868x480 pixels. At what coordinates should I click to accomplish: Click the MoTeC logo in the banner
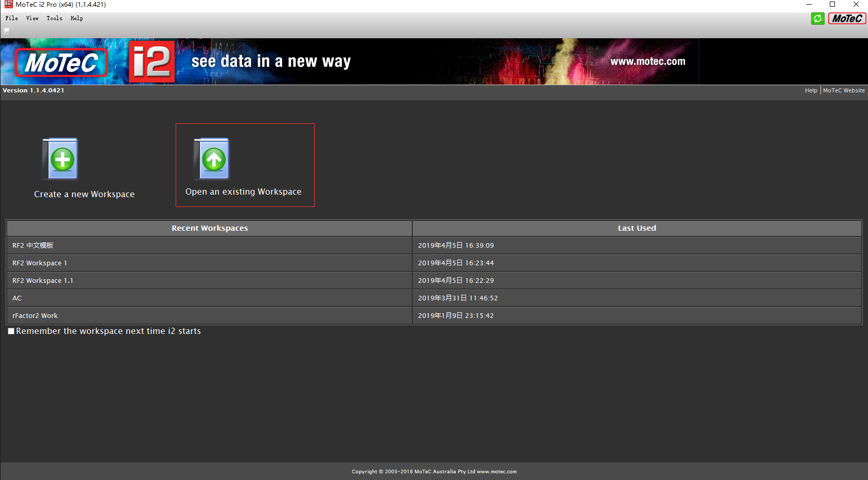tap(61, 62)
